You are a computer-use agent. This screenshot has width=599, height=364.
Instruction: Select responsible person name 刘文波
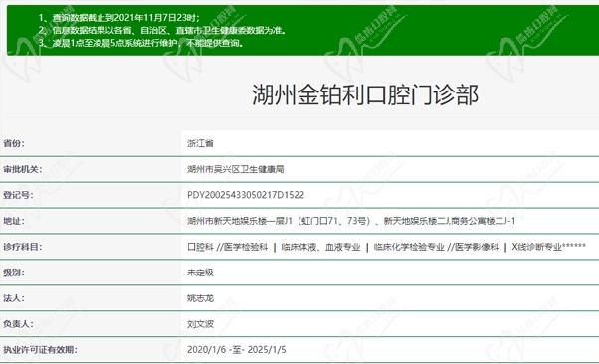pyautogui.click(x=200, y=324)
